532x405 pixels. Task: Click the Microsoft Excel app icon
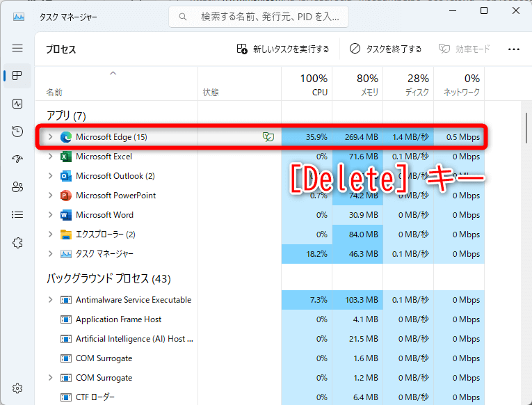[66, 157]
